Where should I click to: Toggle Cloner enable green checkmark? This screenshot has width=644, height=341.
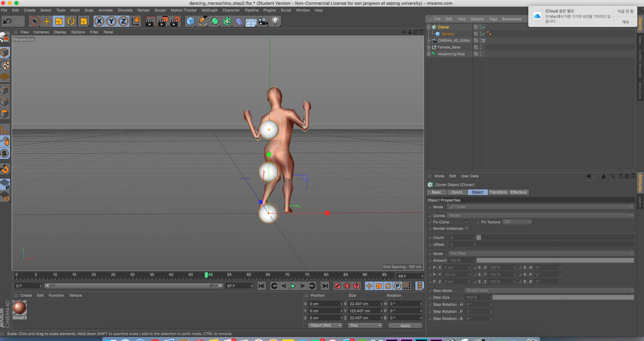point(484,27)
